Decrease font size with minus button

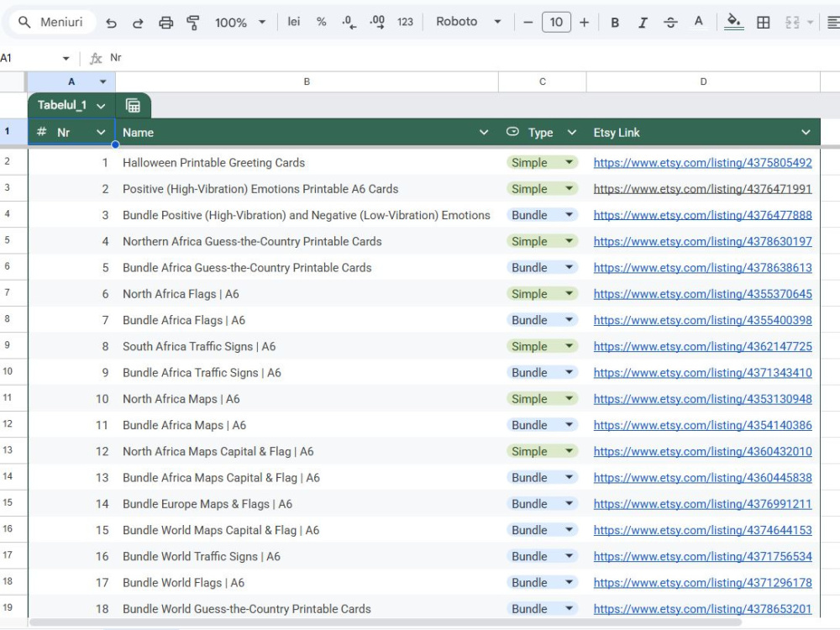[x=528, y=23]
